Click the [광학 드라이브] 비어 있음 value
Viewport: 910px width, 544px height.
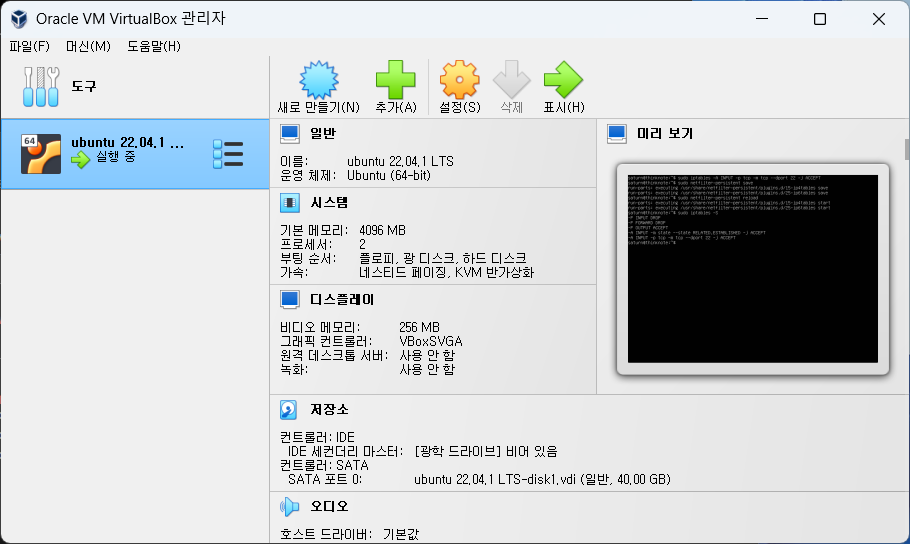tap(486, 452)
